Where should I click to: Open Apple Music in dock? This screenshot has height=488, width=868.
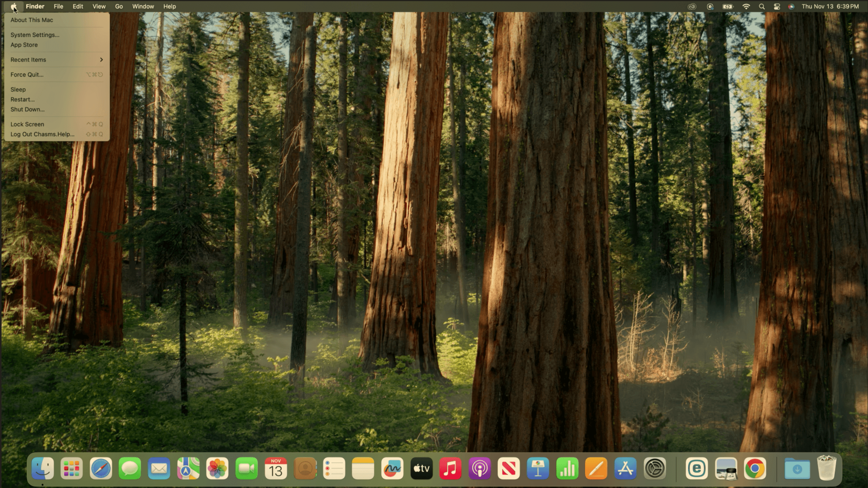coord(450,469)
